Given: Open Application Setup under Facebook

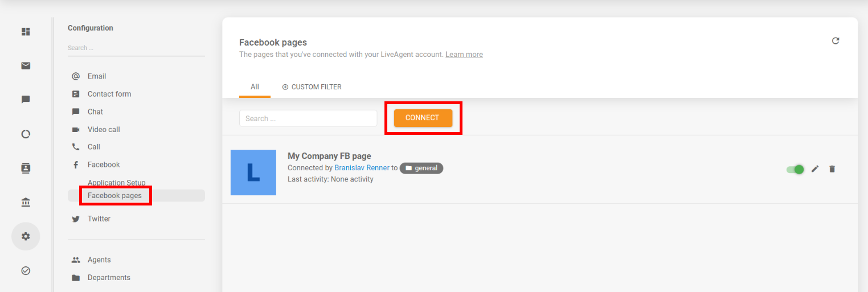Looking at the screenshot, I should [x=117, y=183].
